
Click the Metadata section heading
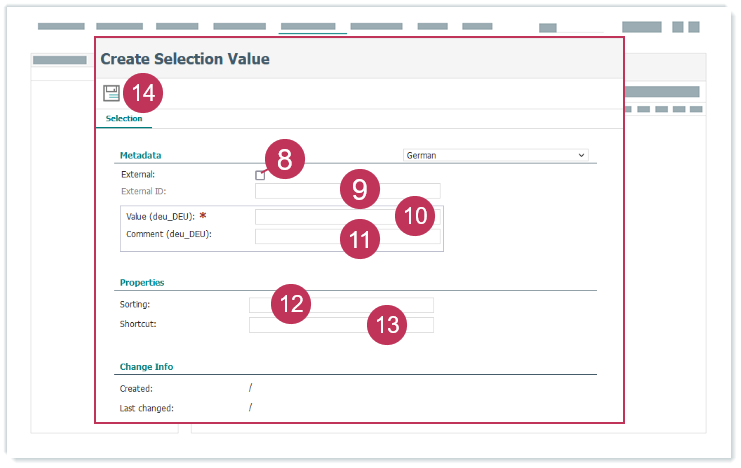[141, 156]
